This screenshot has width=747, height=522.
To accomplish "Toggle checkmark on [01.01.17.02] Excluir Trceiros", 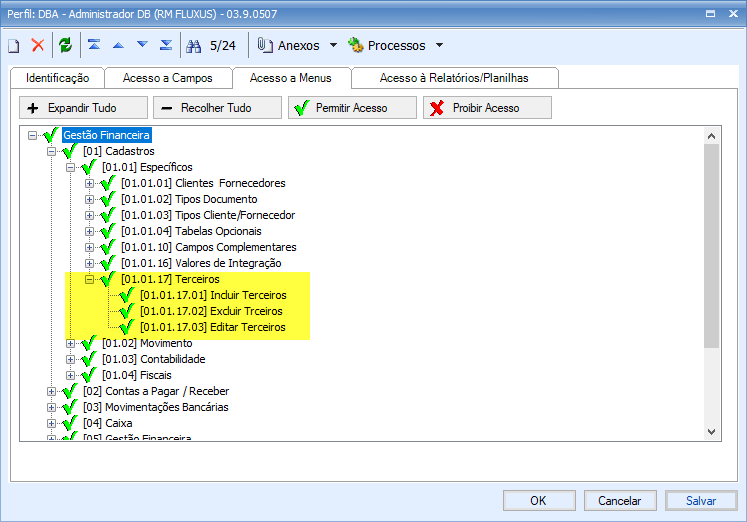I will [127, 311].
